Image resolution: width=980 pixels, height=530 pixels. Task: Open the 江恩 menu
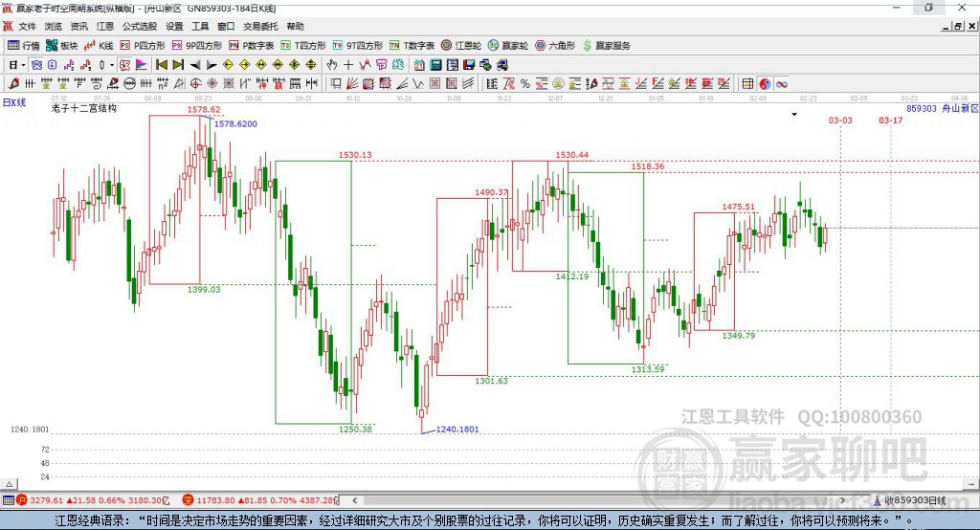[105, 26]
